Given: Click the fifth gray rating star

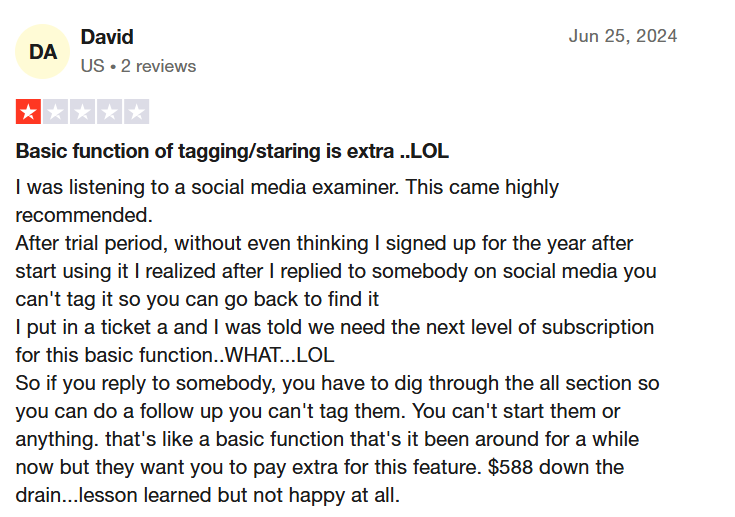Looking at the screenshot, I should (136, 112).
